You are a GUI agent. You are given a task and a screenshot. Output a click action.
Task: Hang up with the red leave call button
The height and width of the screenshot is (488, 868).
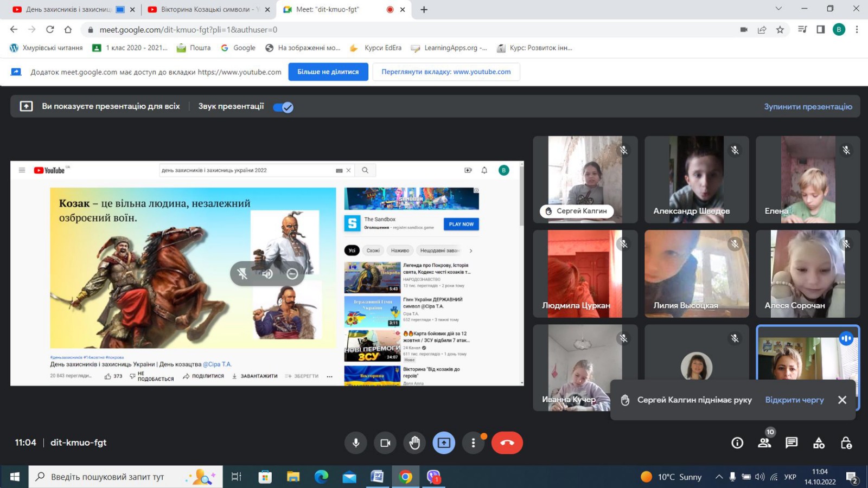tap(507, 443)
